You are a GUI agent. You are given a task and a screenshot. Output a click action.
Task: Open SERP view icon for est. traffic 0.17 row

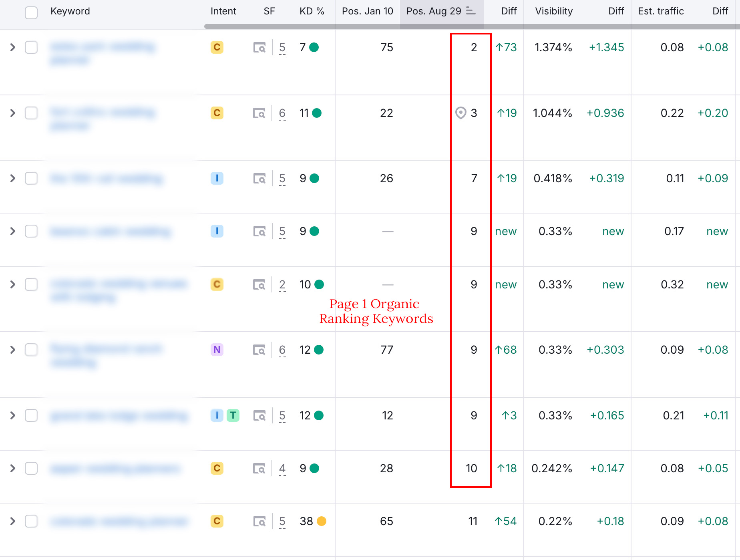[x=259, y=231]
